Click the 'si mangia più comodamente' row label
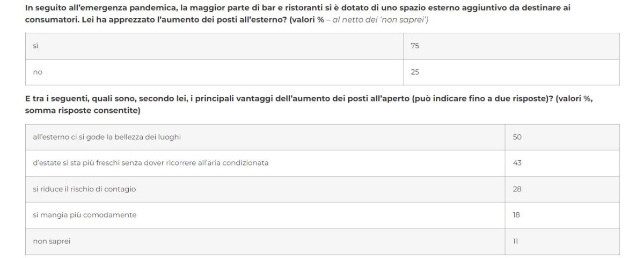 click(85, 215)
